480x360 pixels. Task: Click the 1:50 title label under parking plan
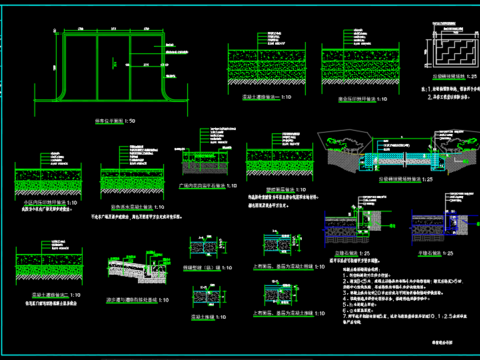[x=115, y=121]
